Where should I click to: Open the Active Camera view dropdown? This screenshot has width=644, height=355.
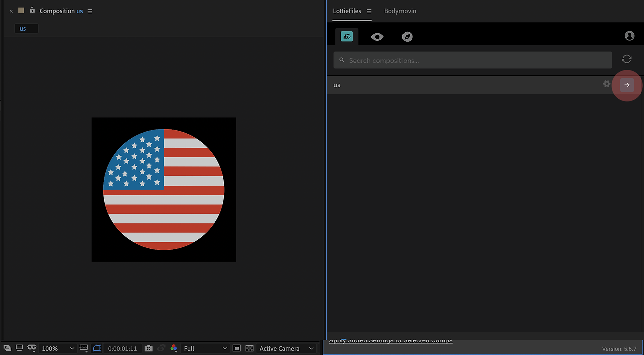[x=286, y=348]
